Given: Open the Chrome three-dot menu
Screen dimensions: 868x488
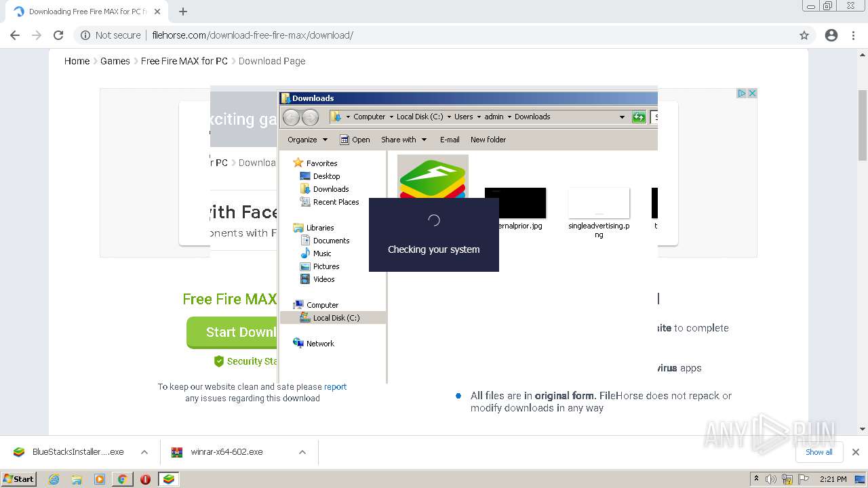Looking at the screenshot, I should tap(854, 35).
